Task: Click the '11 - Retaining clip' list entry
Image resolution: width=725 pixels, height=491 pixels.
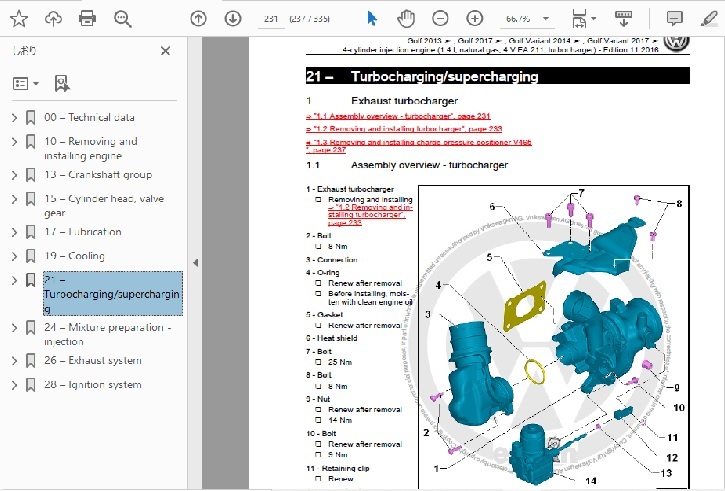Action: click(338, 469)
